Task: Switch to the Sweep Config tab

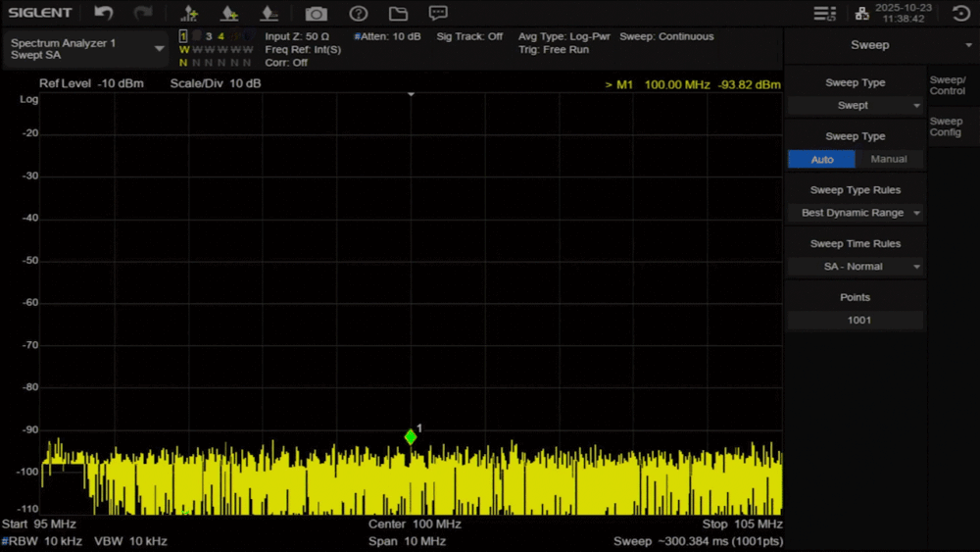Action: (948, 126)
